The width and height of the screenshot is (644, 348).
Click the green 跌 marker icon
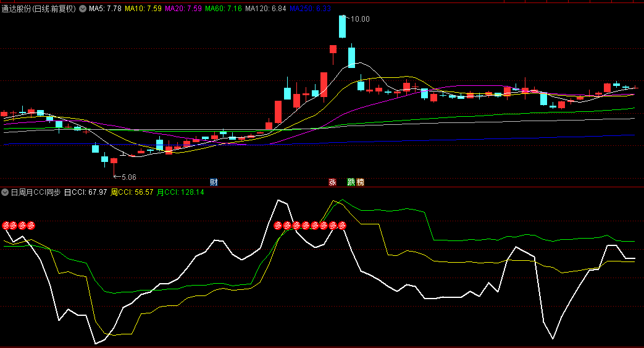pos(351,182)
